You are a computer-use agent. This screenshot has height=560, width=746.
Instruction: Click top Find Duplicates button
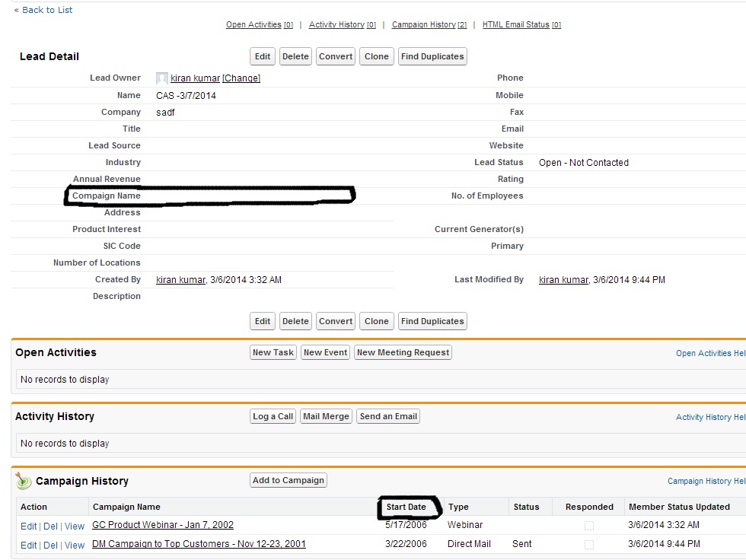coord(432,56)
